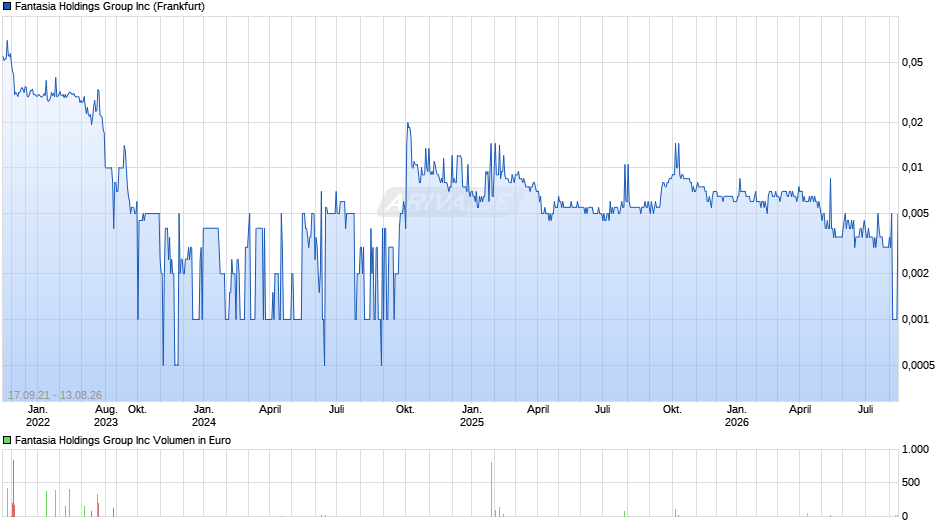
Task: Click the 0,001 price axis label
Action: (x=915, y=319)
